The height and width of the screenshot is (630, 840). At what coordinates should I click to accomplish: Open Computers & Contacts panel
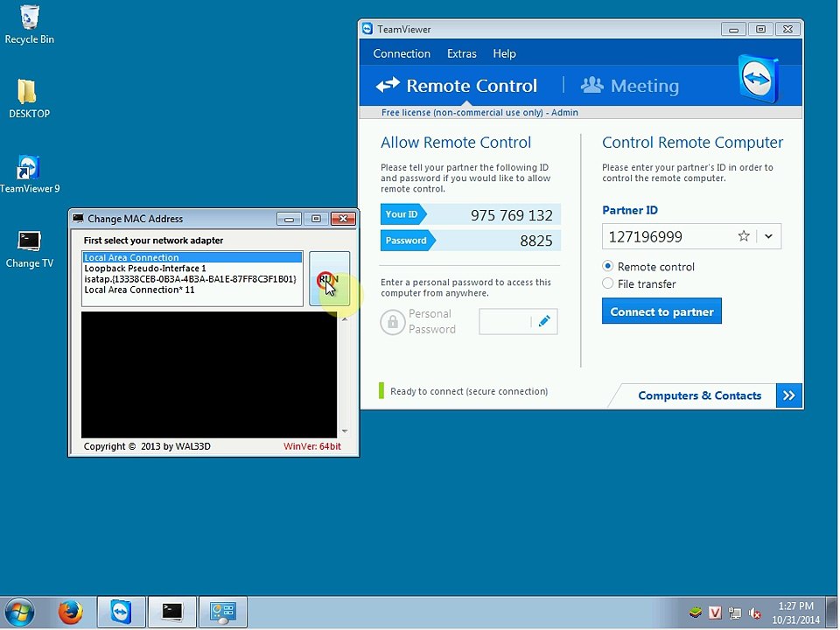[699, 395]
